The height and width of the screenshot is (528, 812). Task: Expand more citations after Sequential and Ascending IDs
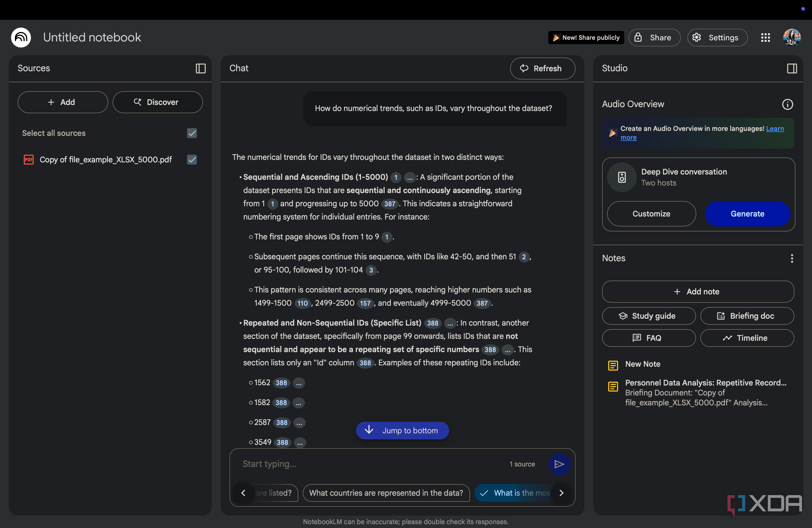pos(410,177)
